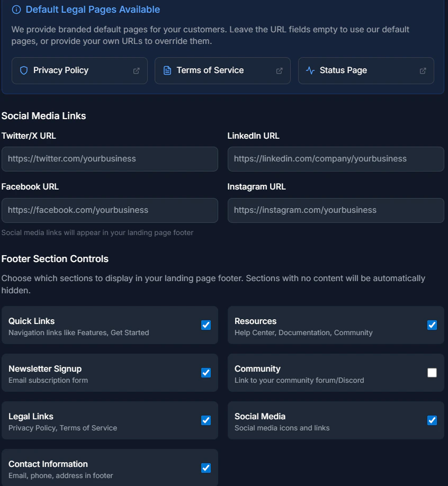Image resolution: width=448 pixels, height=486 pixels.
Task: Uncheck the Resources checkbox
Action: coord(432,325)
